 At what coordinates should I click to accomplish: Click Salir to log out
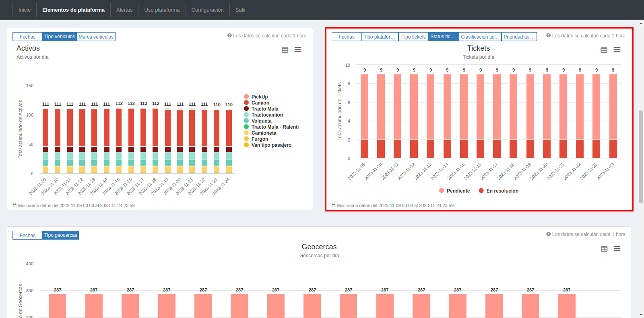pos(240,10)
